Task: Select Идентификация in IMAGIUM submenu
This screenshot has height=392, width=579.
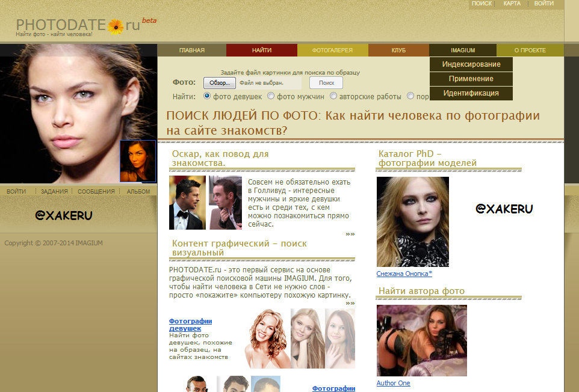Action: tap(471, 93)
